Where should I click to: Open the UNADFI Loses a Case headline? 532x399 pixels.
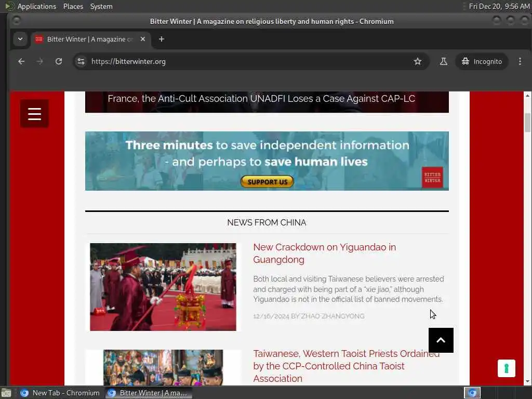pos(261,99)
